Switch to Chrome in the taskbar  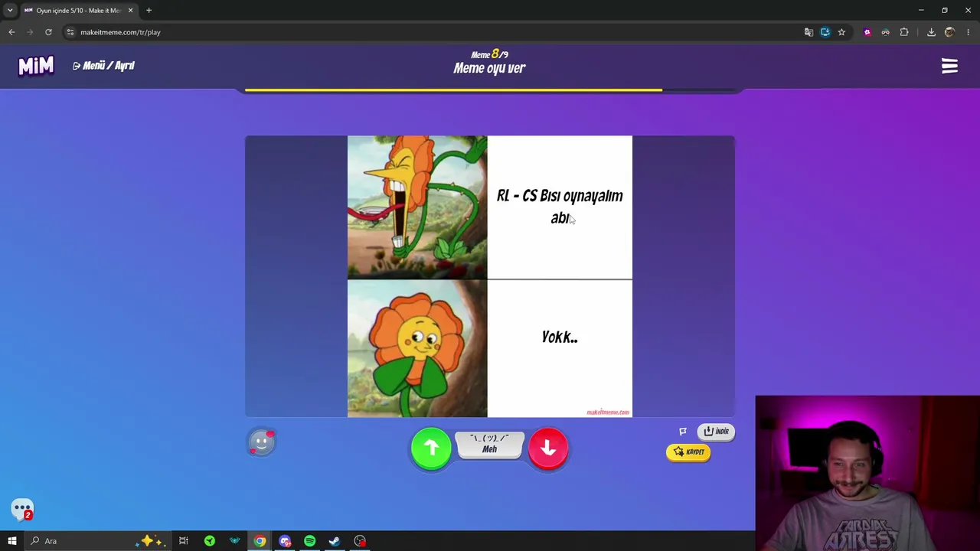point(260,541)
